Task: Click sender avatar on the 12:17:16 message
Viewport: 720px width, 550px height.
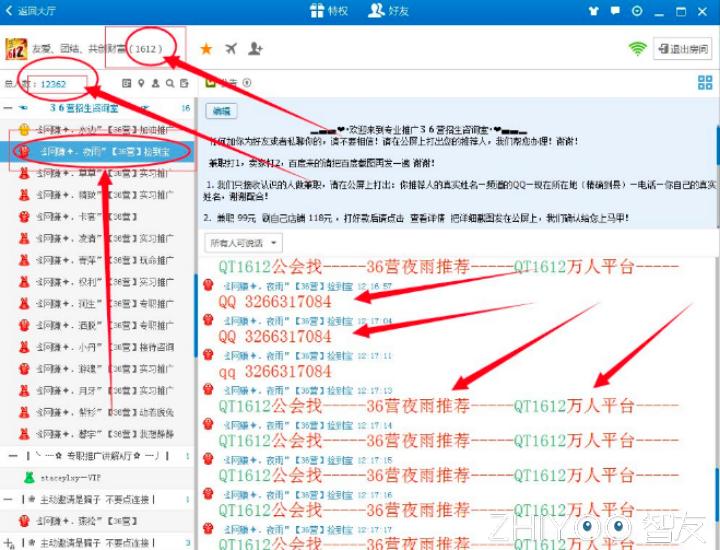Action: (x=208, y=494)
